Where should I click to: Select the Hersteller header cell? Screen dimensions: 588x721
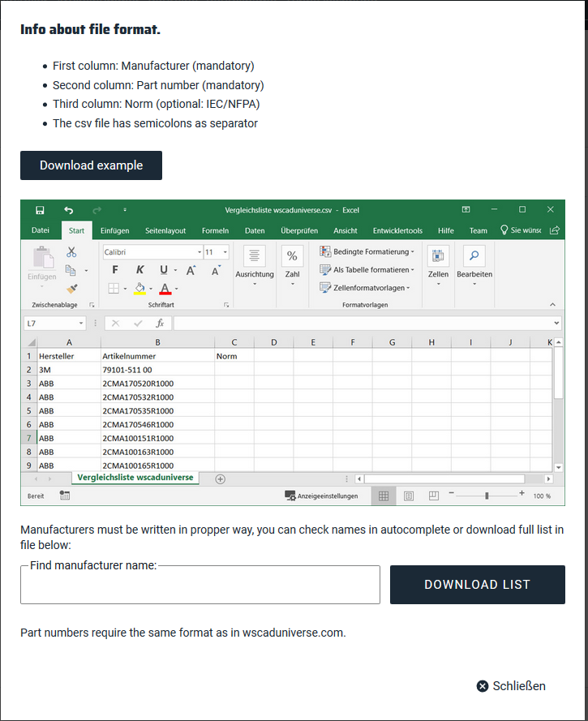[69, 356]
